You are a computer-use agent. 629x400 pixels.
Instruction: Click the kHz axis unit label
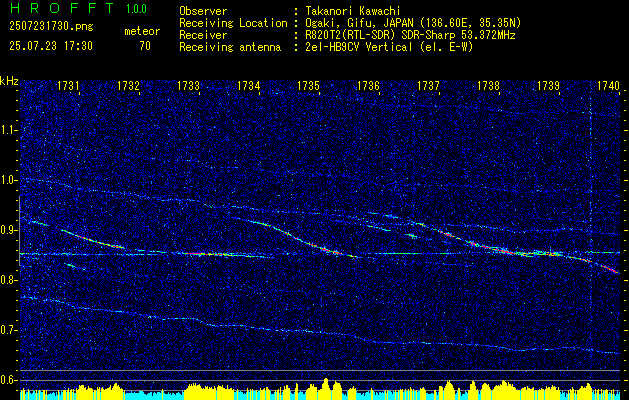click(9, 81)
